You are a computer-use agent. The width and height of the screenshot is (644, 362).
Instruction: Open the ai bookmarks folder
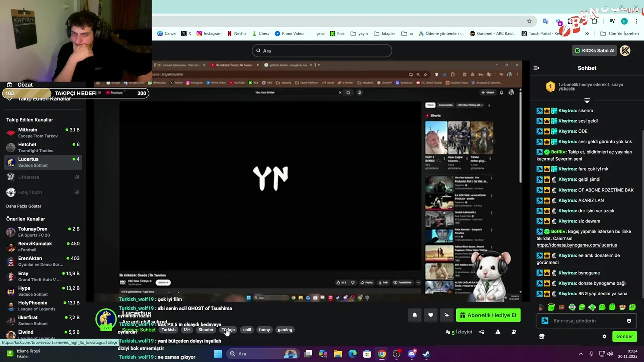tap(407, 34)
